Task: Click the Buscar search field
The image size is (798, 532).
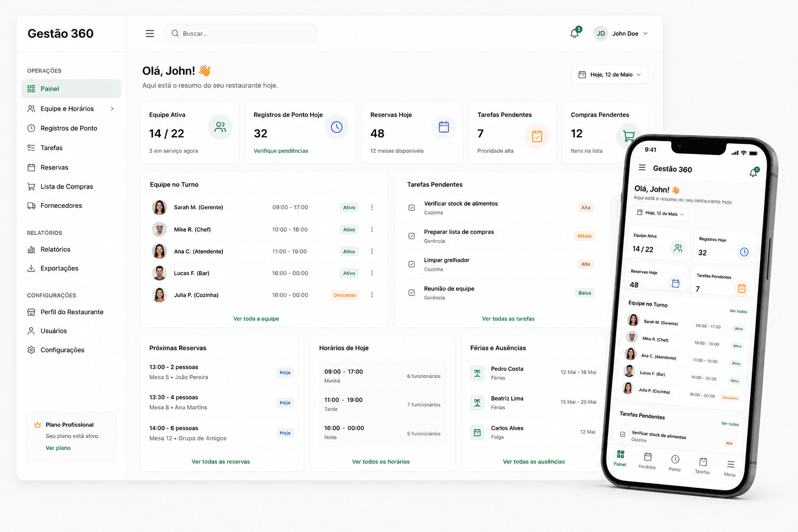Action: 241,34
